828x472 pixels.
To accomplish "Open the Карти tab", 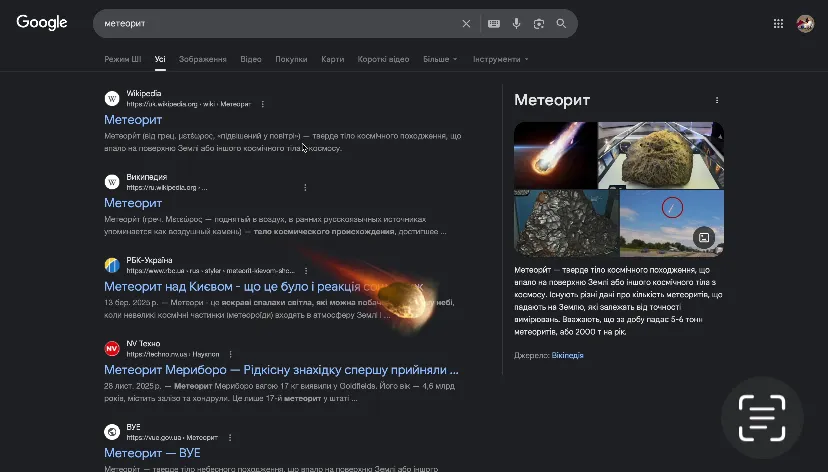I will pyautogui.click(x=333, y=59).
